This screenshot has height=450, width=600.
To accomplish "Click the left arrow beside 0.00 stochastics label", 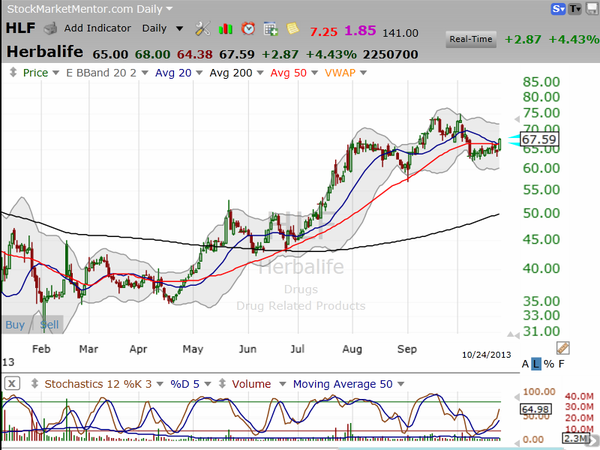I will pyautogui.click(x=517, y=443).
